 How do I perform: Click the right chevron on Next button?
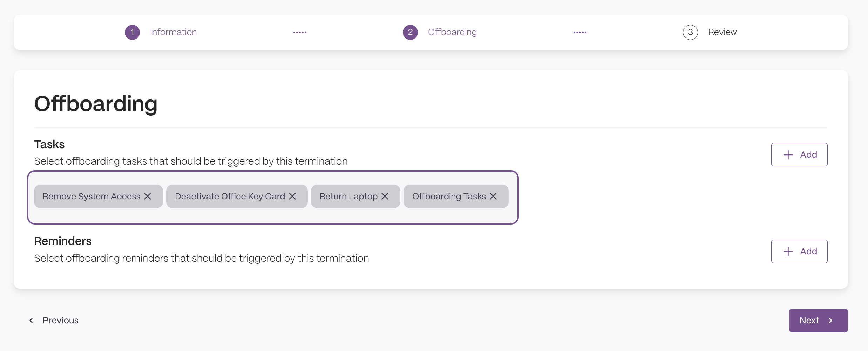click(x=830, y=320)
